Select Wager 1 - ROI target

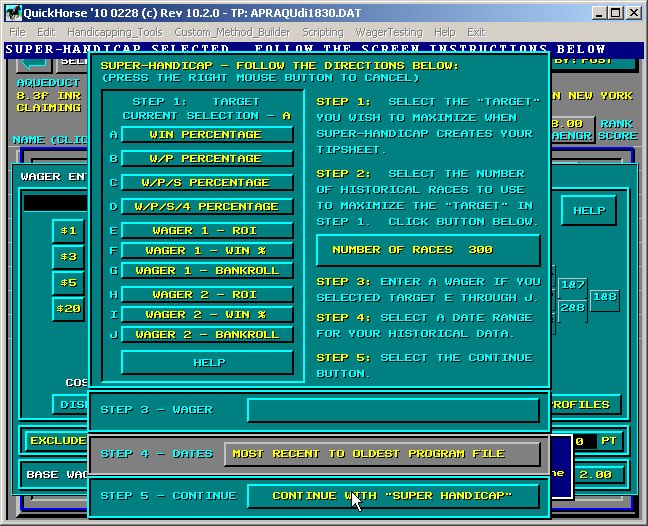207,230
